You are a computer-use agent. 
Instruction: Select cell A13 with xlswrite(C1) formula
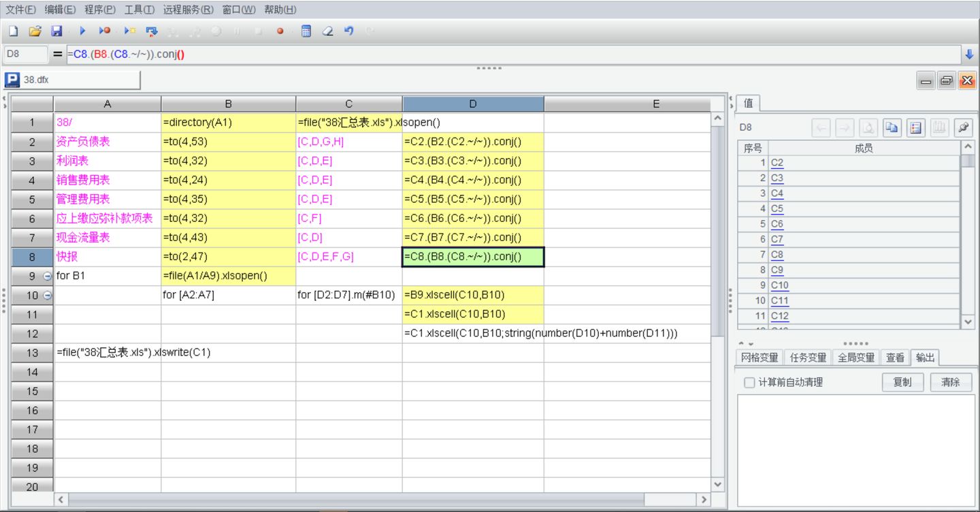click(x=108, y=353)
